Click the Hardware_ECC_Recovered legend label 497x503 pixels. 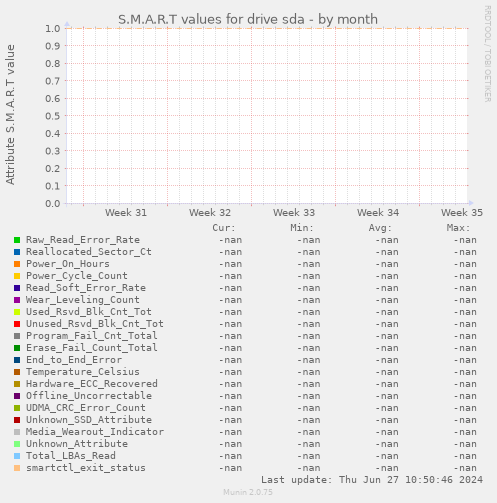coord(92,384)
